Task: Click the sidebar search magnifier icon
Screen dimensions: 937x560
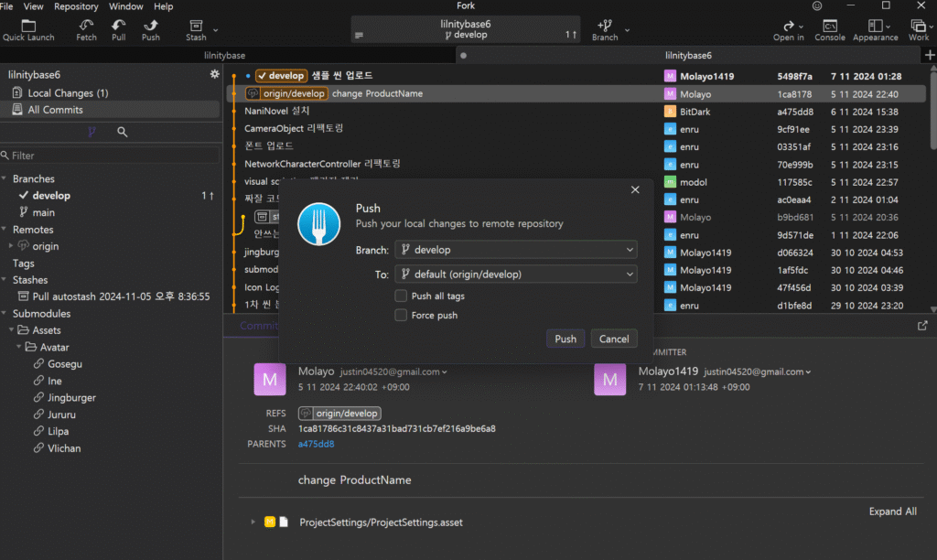Action: (x=123, y=132)
